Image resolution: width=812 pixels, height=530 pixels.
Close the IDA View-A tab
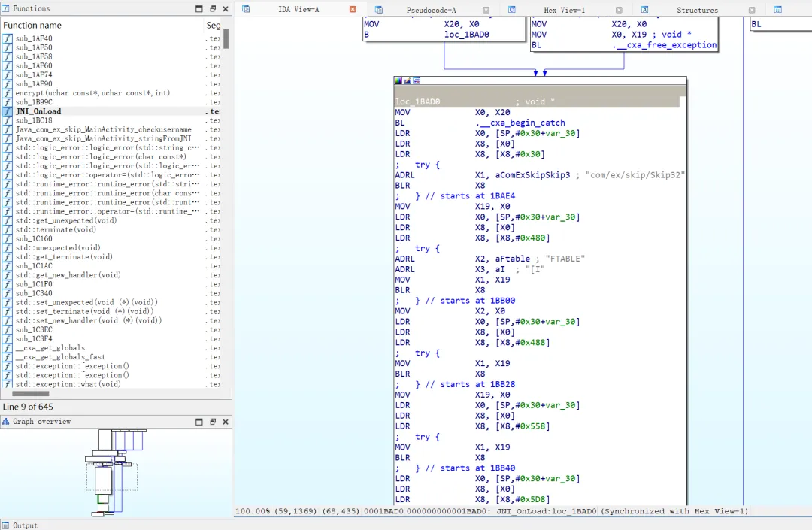point(353,9)
